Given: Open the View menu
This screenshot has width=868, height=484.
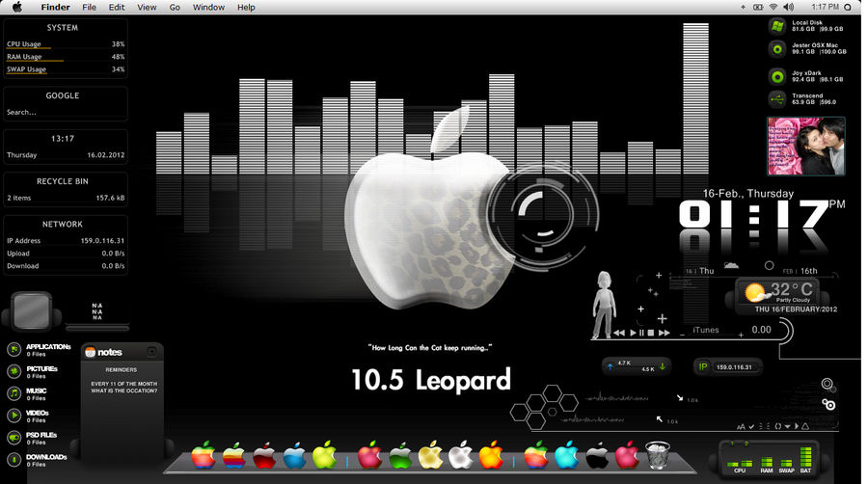Looking at the screenshot, I should tap(147, 7).
